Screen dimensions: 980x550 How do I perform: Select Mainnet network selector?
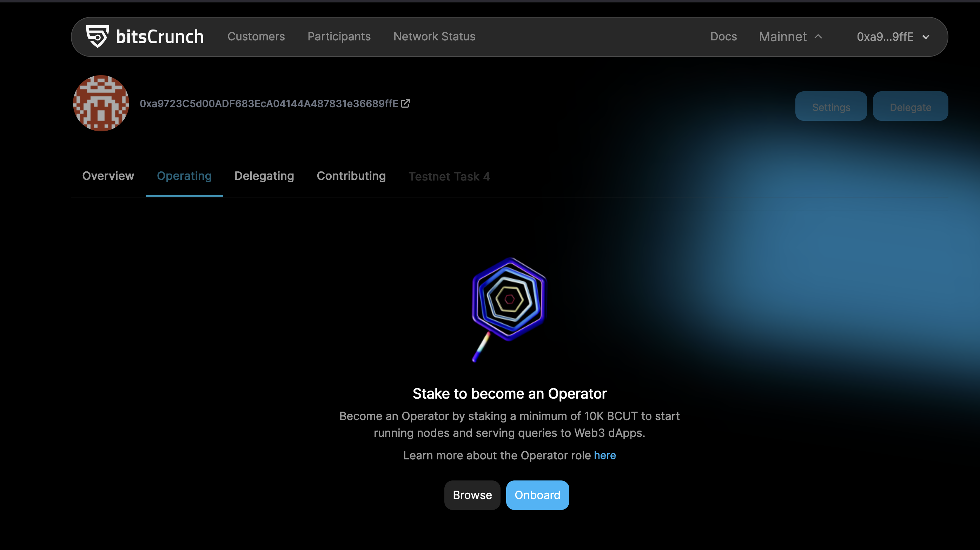790,37
